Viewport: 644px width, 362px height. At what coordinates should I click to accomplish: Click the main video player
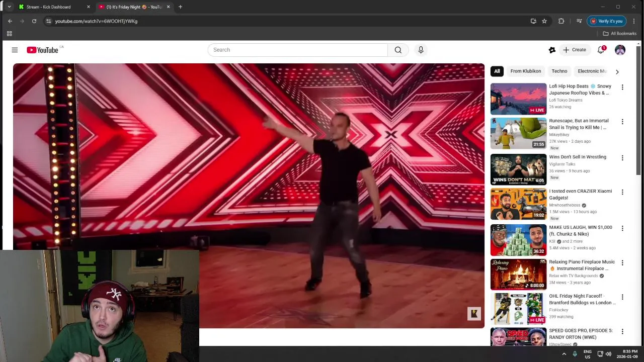pyautogui.click(x=249, y=196)
